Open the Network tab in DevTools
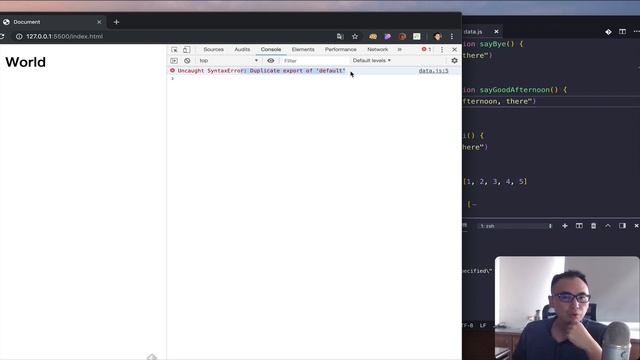The width and height of the screenshot is (640, 360). click(x=378, y=49)
